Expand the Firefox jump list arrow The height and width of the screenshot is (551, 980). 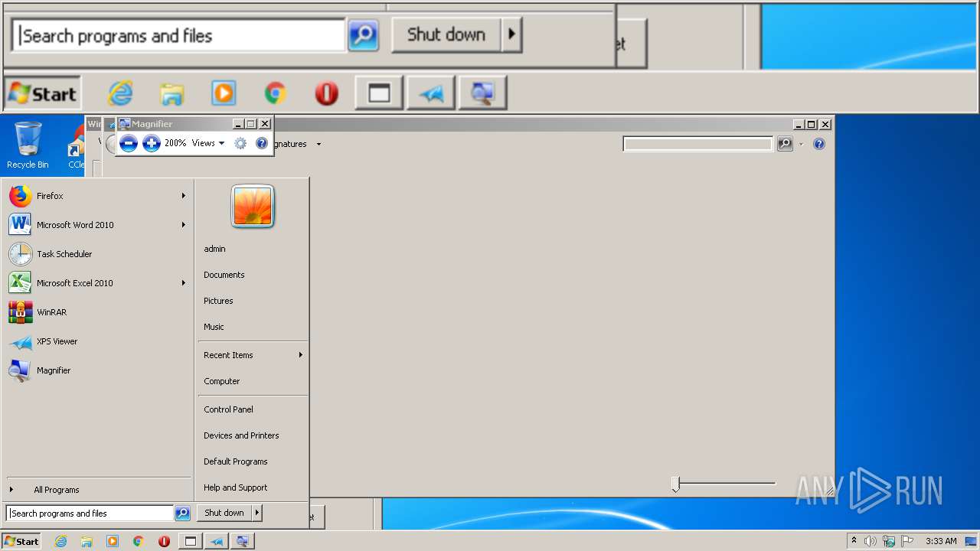[x=184, y=196]
